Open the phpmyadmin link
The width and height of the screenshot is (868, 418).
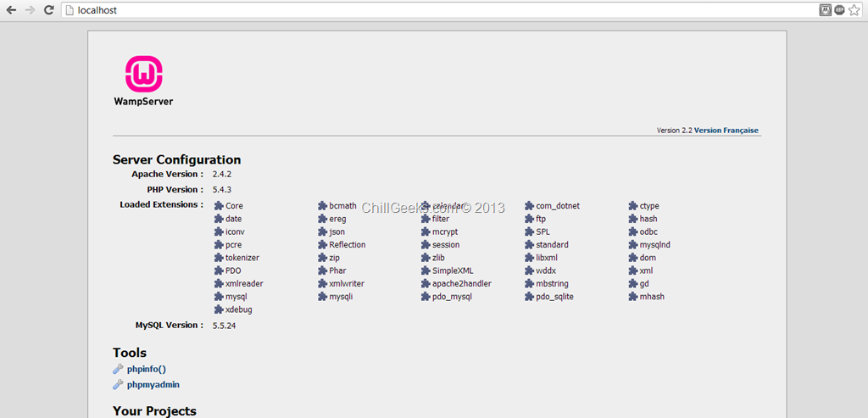point(153,384)
